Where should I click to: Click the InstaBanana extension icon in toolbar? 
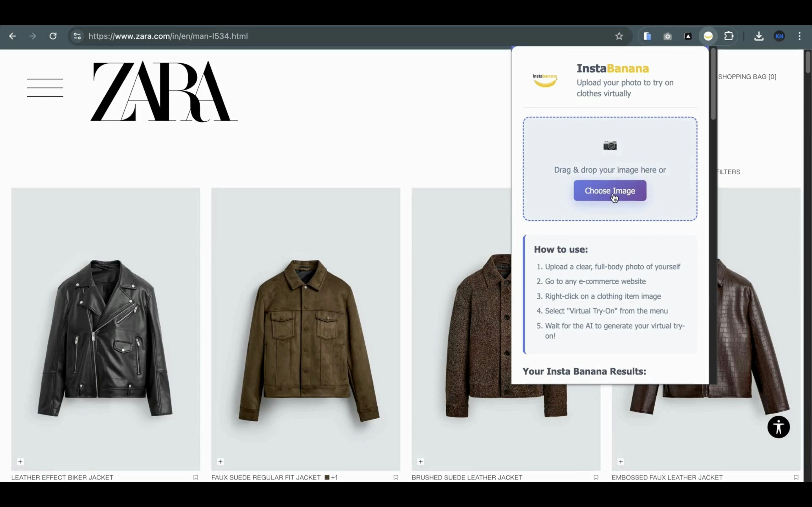coord(708,36)
